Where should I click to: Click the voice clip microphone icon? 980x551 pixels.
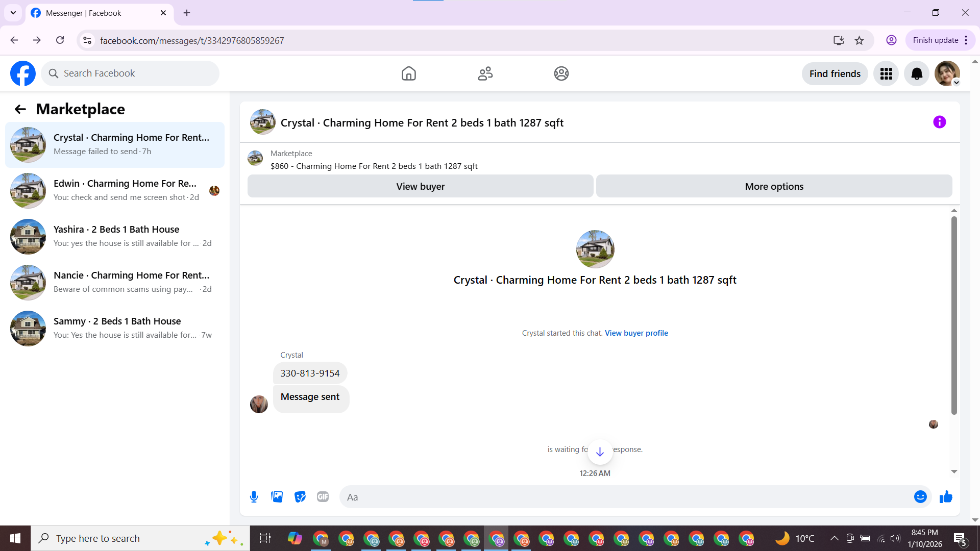click(x=254, y=497)
